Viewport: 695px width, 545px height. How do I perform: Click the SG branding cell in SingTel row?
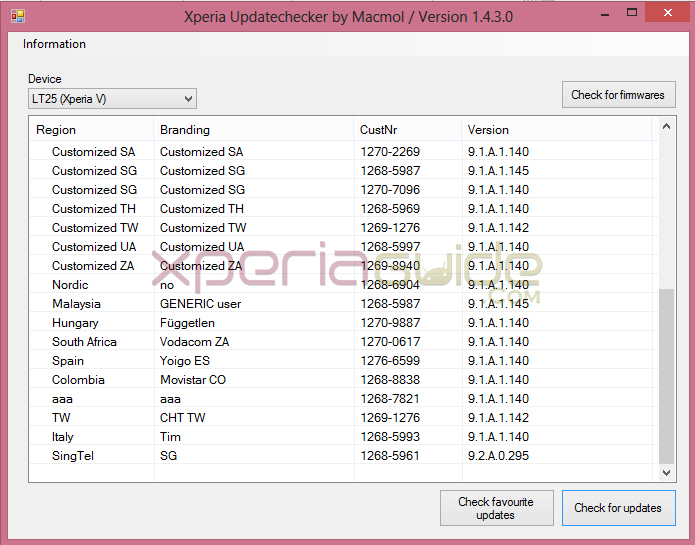168,456
